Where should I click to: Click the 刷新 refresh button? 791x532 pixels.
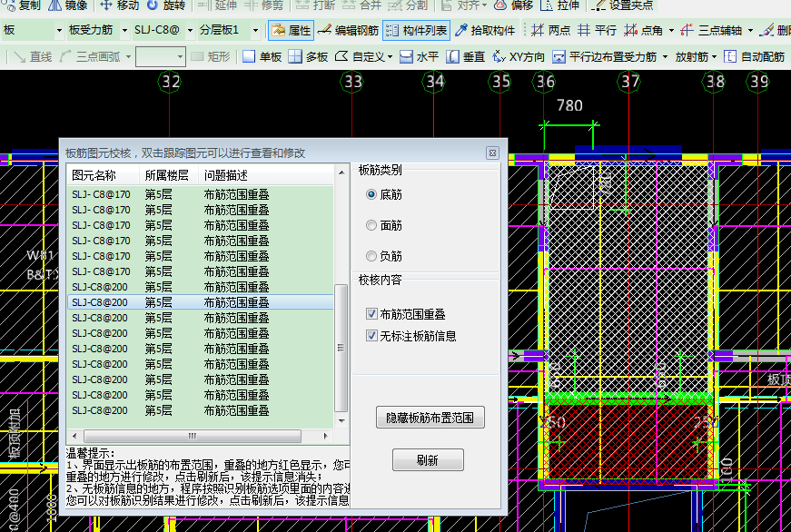[x=428, y=460]
